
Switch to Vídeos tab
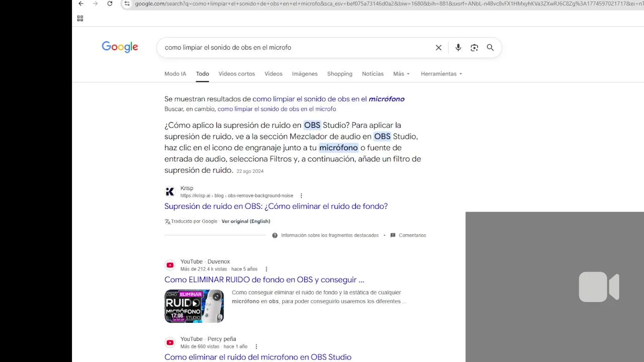(x=273, y=74)
